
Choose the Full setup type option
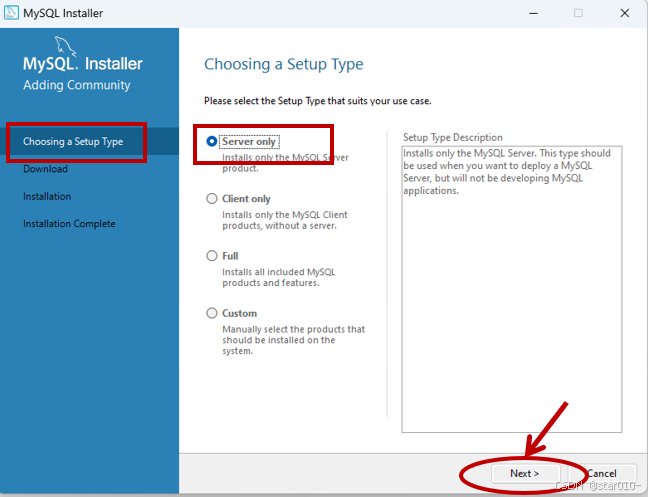(212, 256)
